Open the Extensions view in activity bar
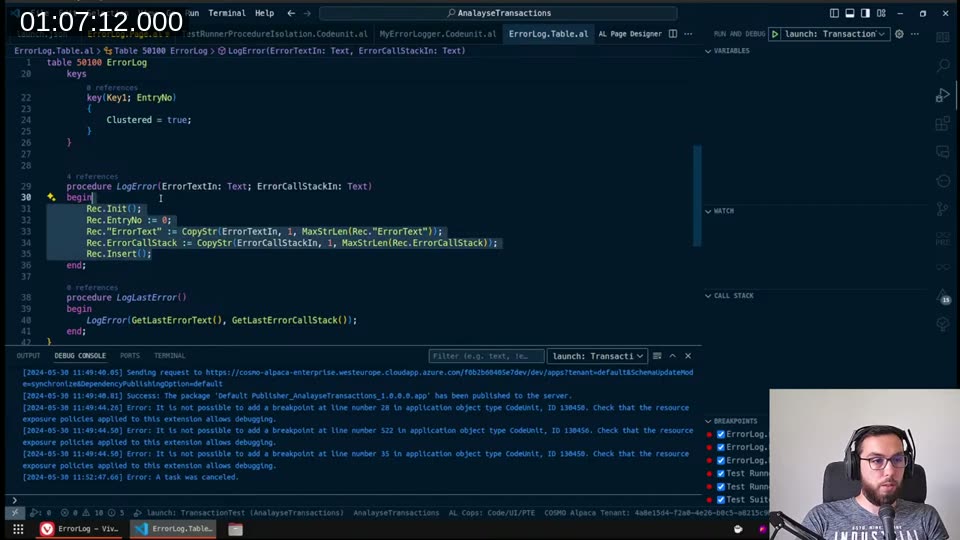This screenshot has height=540, width=960. tap(943, 124)
